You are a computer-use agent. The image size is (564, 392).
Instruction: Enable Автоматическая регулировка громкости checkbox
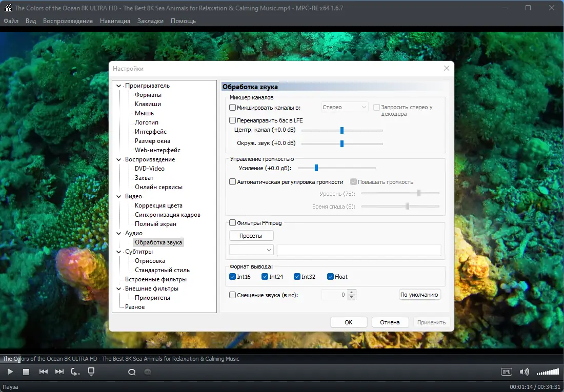[x=232, y=182]
